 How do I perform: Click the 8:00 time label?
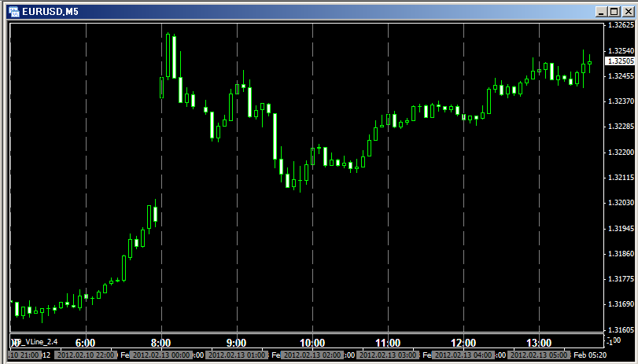tap(160, 343)
